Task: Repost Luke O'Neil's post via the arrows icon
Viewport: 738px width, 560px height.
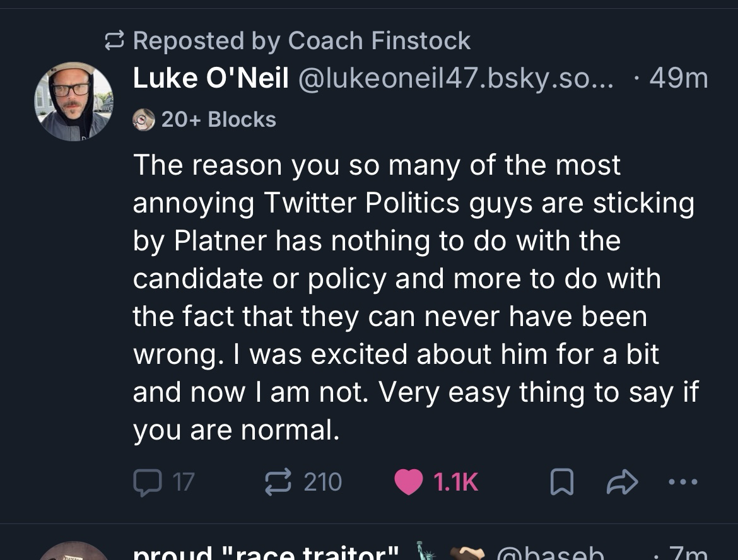Action: coord(277,482)
